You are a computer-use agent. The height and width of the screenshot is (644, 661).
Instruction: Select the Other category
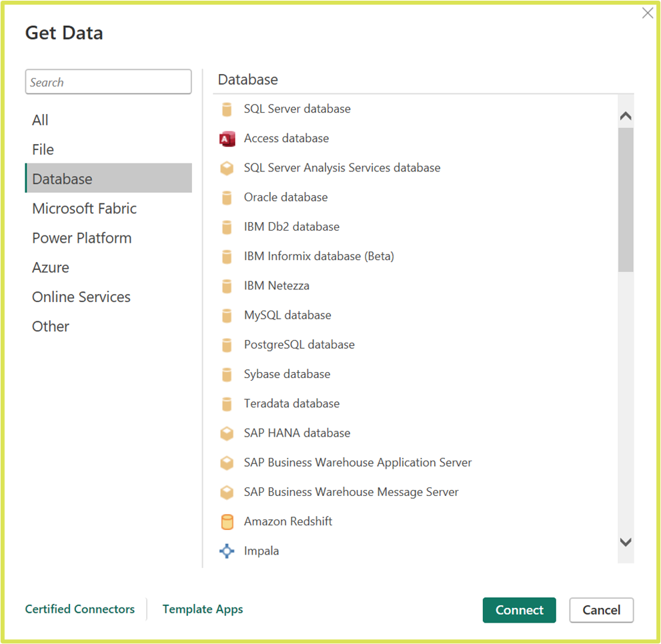(108, 327)
